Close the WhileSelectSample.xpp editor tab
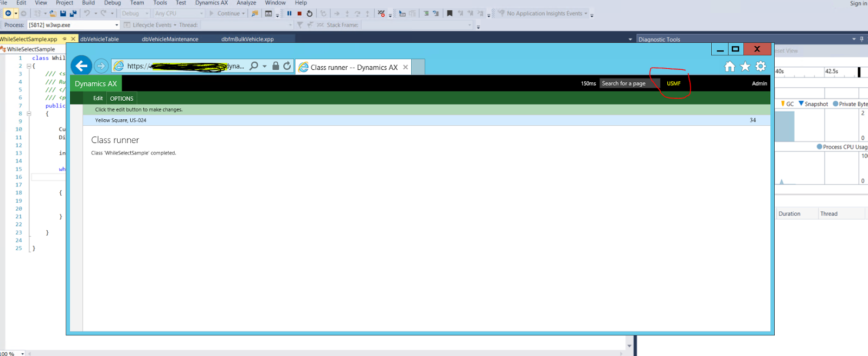This screenshot has width=868, height=356. [73, 39]
